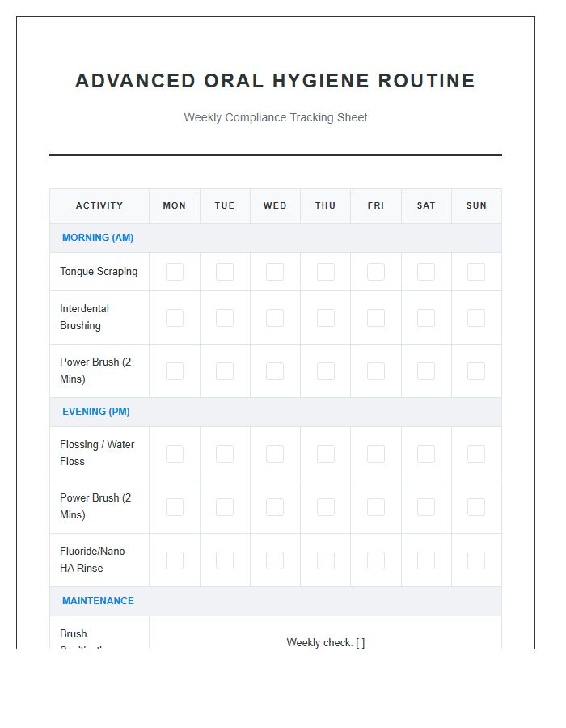Check Fluoride/Nano-HA Rinse box for Thursday
Viewport: 566px width, 728px height.
(326, 561)
